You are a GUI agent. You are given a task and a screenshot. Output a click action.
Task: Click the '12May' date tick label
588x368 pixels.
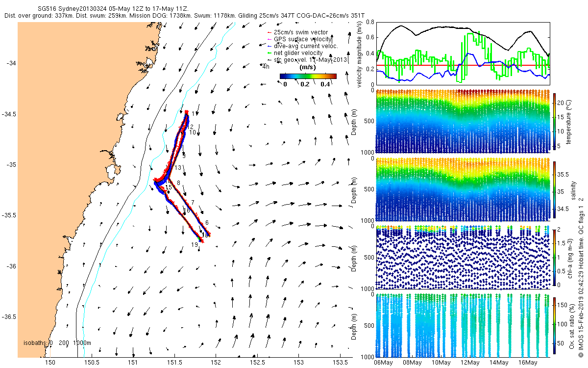coord(470,363)
